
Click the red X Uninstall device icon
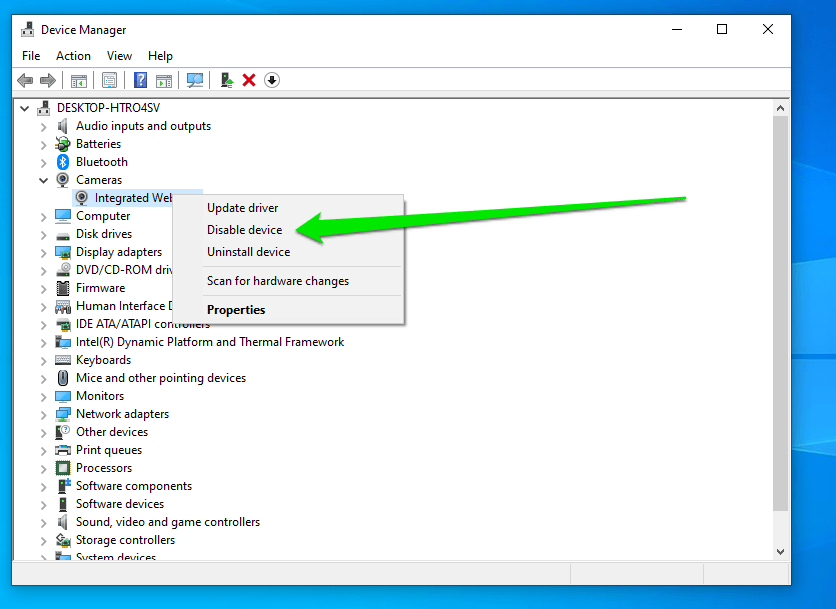(x=249, y=80)
